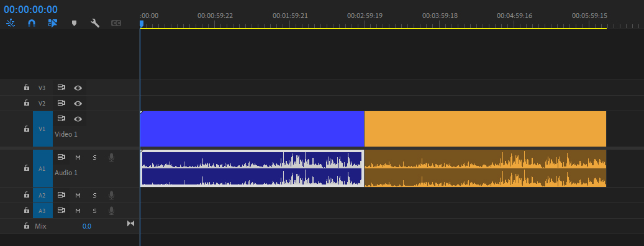Open the CC captions track options
This screenshot has height=246, width=644.
(116, 24)
